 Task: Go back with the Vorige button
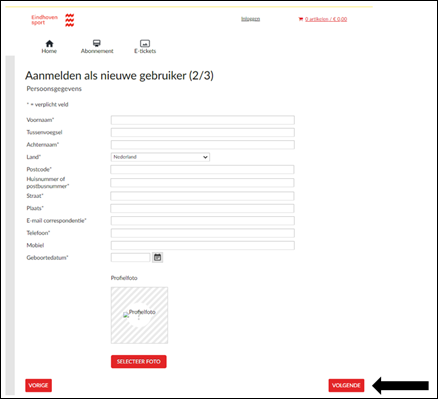(38, 385)
